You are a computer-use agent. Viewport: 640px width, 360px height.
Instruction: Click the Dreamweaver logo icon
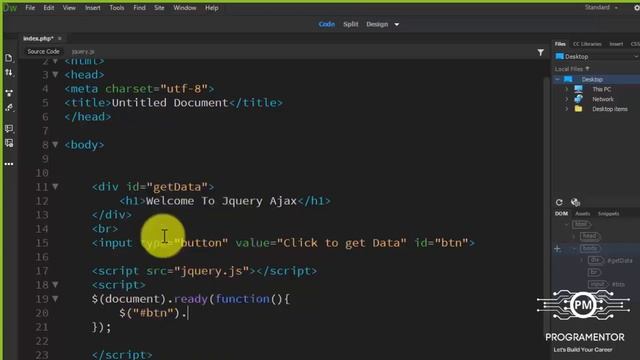coord(10,8)
